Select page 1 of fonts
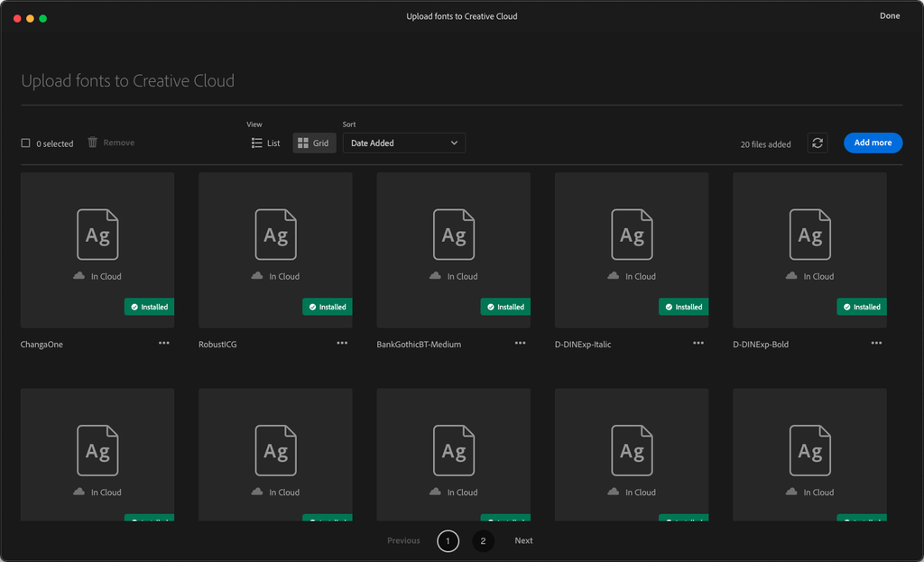Screen dimensions: 924x562 coord(448,540)
